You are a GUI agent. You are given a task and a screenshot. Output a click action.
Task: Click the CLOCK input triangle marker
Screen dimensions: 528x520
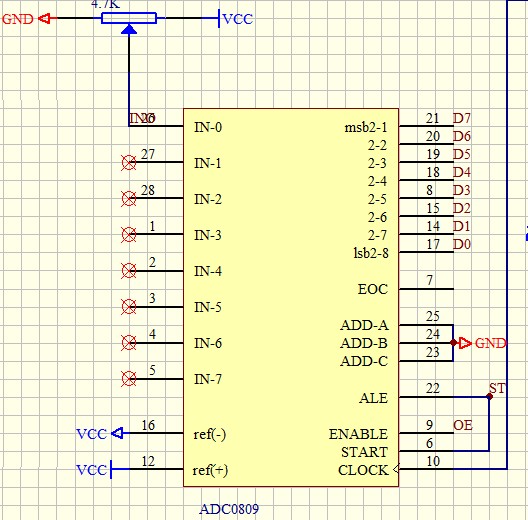(x=396, y=469)
